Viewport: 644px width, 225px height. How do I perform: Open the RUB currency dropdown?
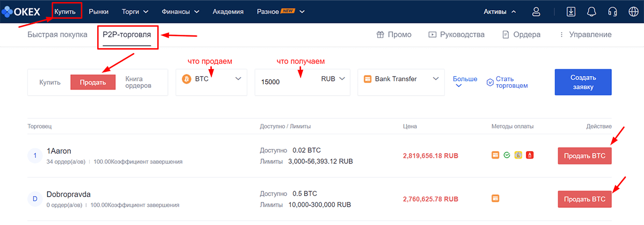[333, 79]
